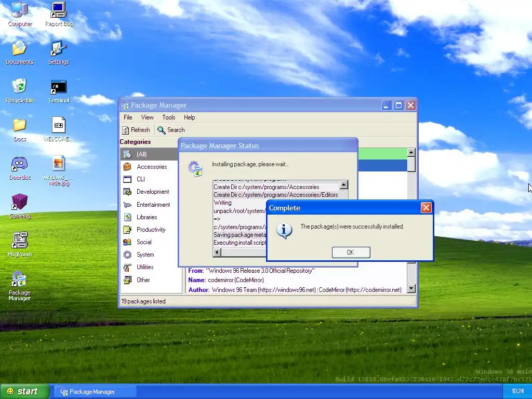The image size is (532, 399).
Task: Select the (All) category
Action: (149, 154)
